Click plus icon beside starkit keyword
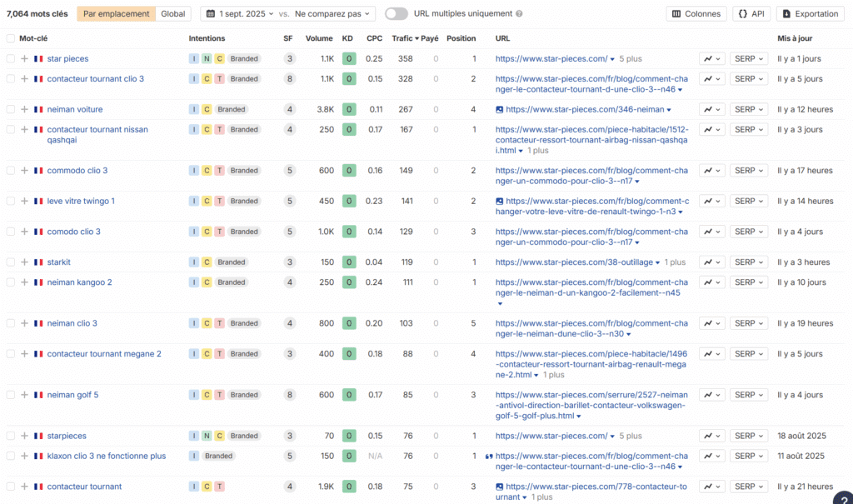Viewport: 853px width, 504px height. click(x=24, y=262)
